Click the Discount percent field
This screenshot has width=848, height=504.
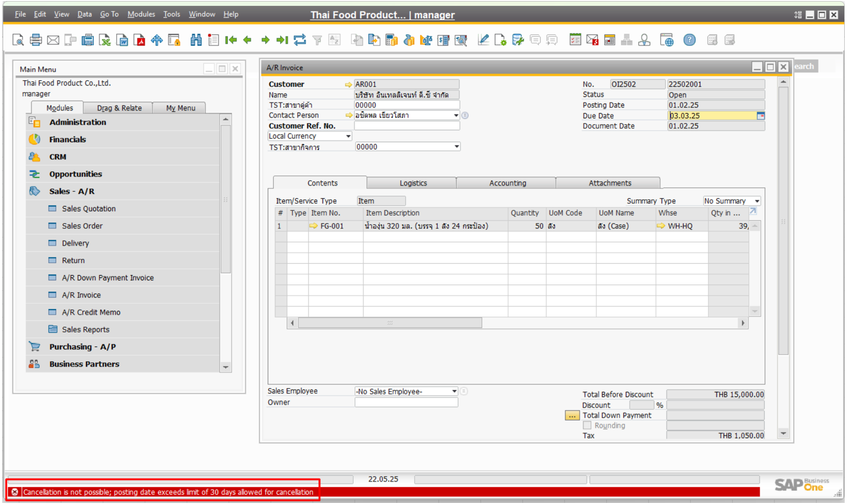click(641, 405)
